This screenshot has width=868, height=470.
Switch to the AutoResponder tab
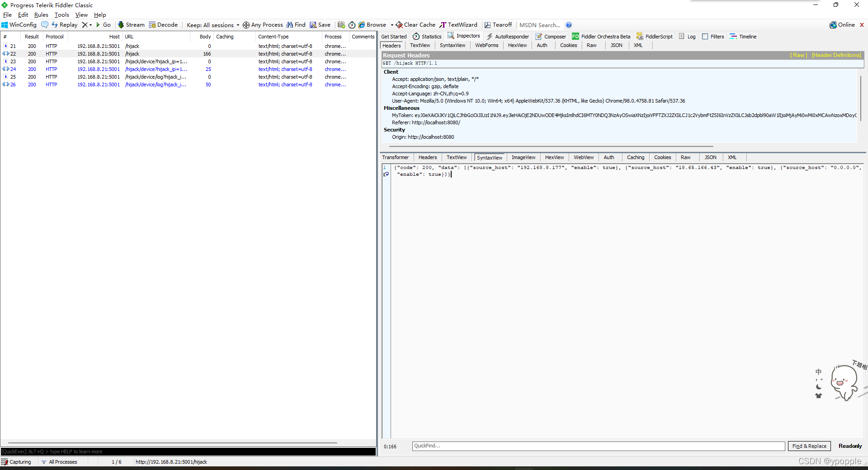coord(507,37)
